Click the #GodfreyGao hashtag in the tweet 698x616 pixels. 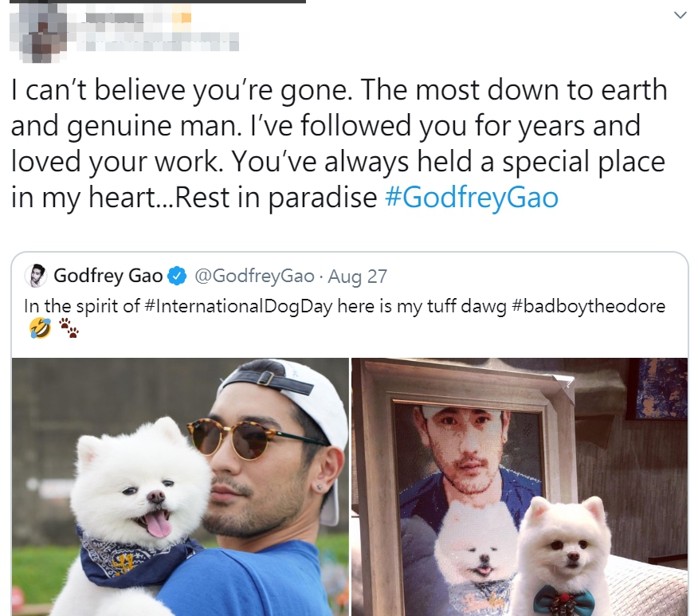point(472,197)
